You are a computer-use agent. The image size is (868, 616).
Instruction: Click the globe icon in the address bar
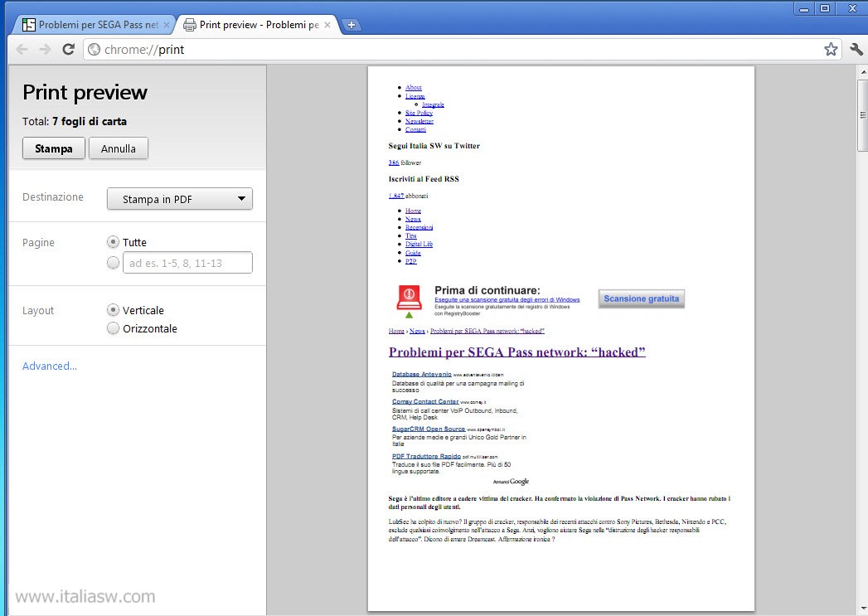click(95, 49)
